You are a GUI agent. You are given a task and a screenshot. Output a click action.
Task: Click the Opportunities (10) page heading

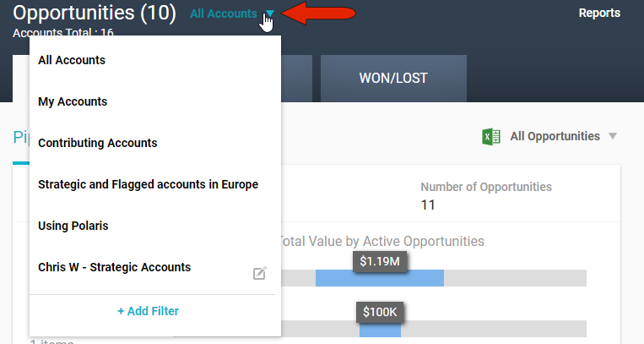(95, 14)
